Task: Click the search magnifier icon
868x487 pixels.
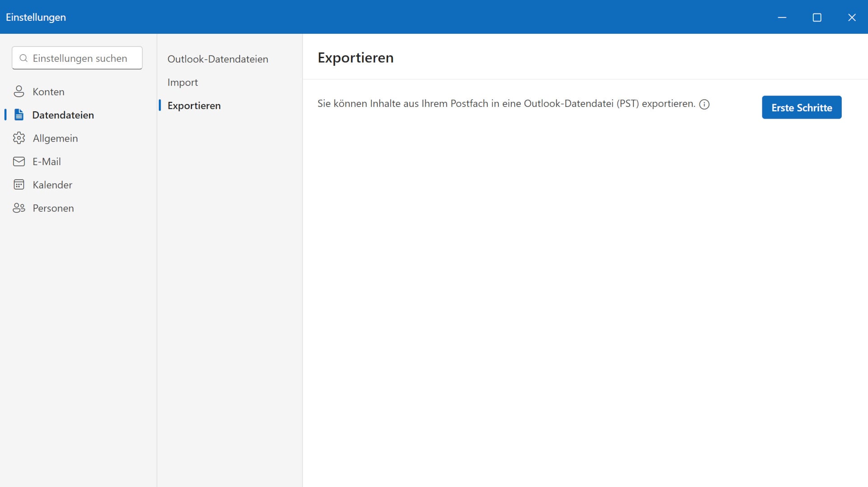Action: 23,58
